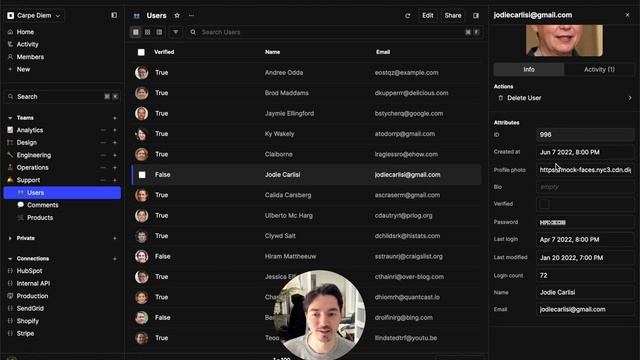The width and height of the screenshot is (640, 360).
Task: Edit the ID field showing 996
Action: (585, 135)
